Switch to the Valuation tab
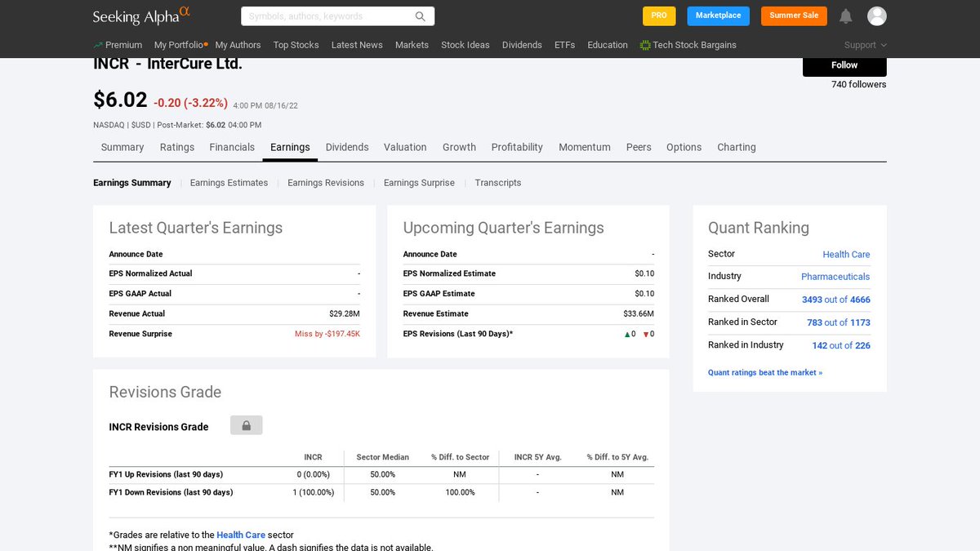The width and height of the screenshot is (980, 551). (405, 147)
